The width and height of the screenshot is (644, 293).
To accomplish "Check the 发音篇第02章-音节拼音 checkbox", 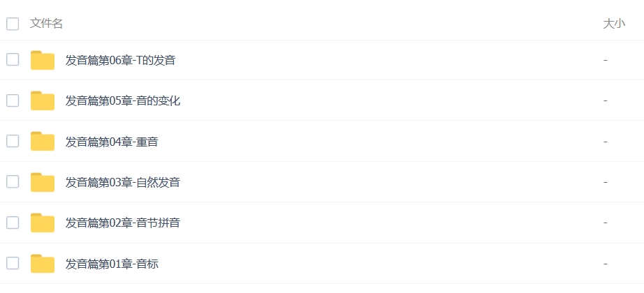I will point(13,223).
